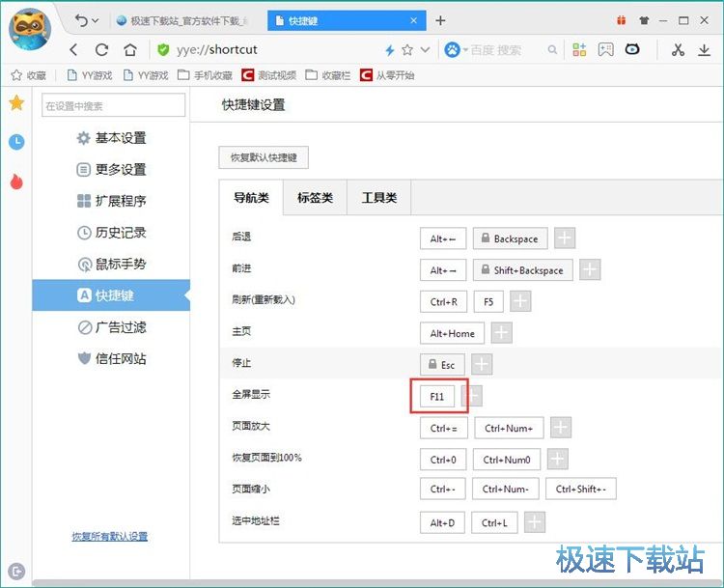
Task: Edit the Ctrl+L address bar shortcut
Action: coord(494,522)
